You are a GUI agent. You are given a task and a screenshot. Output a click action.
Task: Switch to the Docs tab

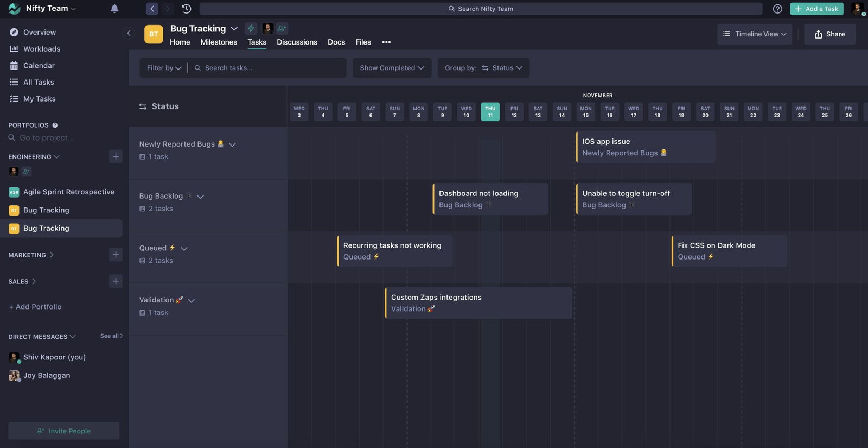[x=336, y=42]
